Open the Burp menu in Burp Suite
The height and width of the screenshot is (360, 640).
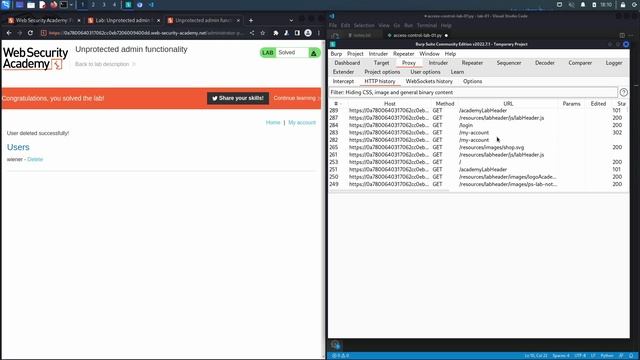pos(336,53)
